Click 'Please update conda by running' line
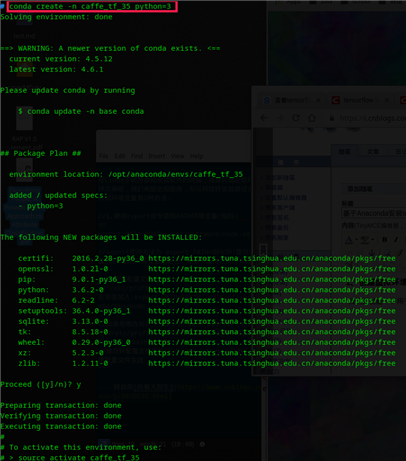The width and height of the screenshot is (406, 461). tap(68, 90)
